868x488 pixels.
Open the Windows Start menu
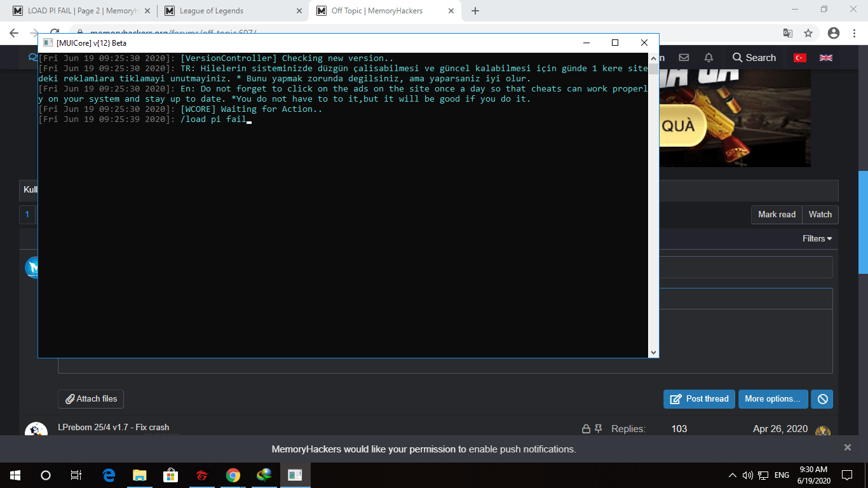coord(15,475)
